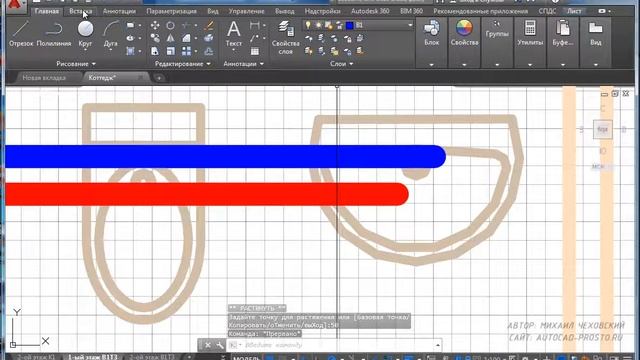Click the Rectangle draw tool icon
This screenshot has width=640, height=360.
coord(130,25)
